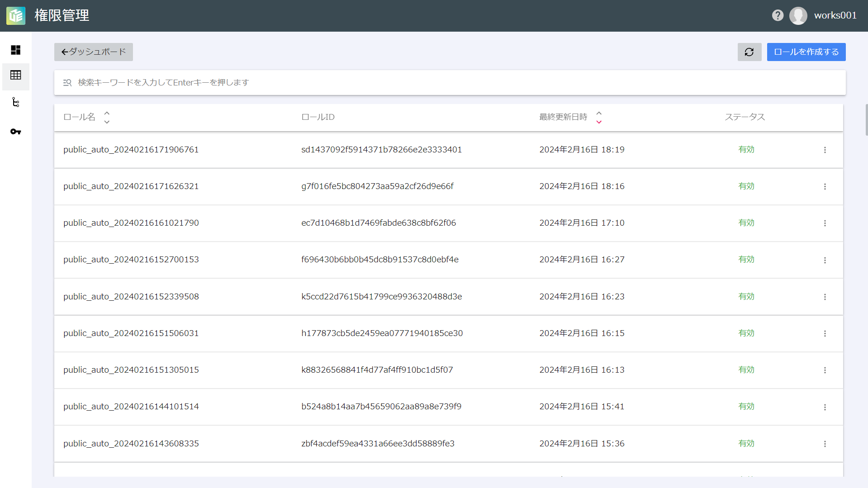Image resolution: width=868 pixels, height=488 pixels.
Task: Open the tree hierarchy sidebar icon
Action: [16, 102]
